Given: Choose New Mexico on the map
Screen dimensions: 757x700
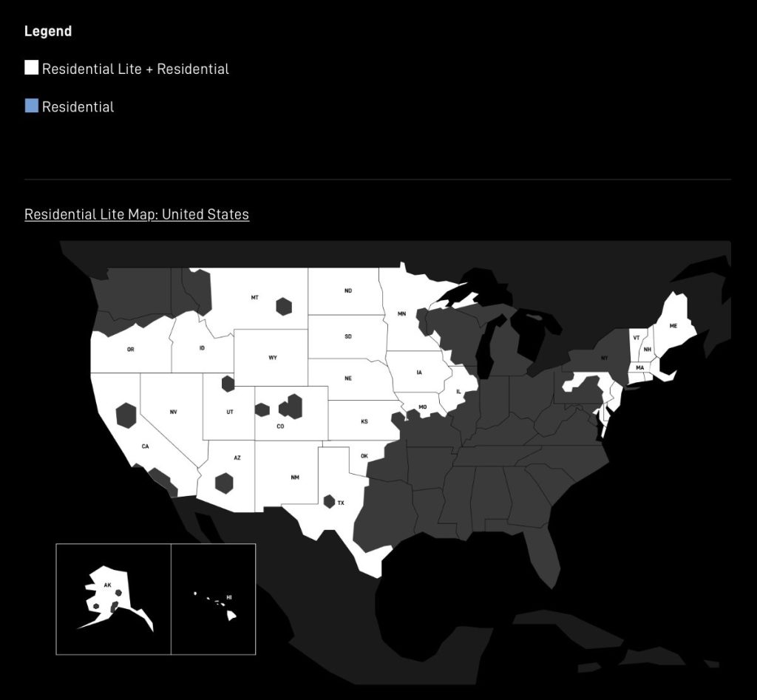Looking at the screenshot, I should point(294,478).
